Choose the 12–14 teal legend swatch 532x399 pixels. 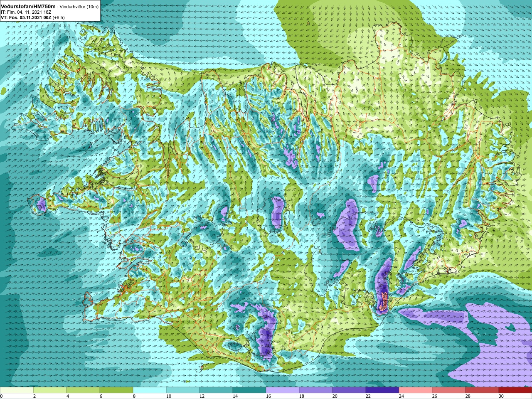coord(216,390)
